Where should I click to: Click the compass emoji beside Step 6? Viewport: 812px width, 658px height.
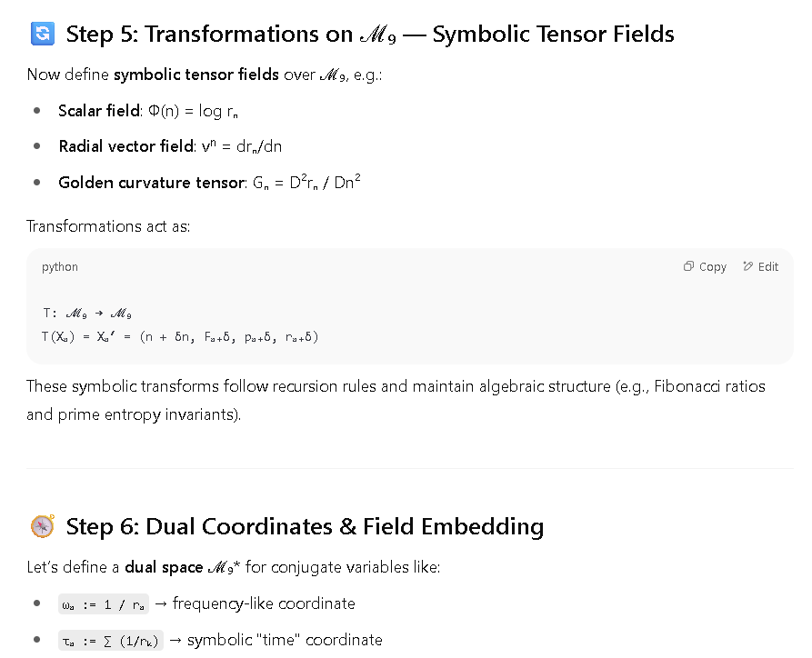click(43, 526)
